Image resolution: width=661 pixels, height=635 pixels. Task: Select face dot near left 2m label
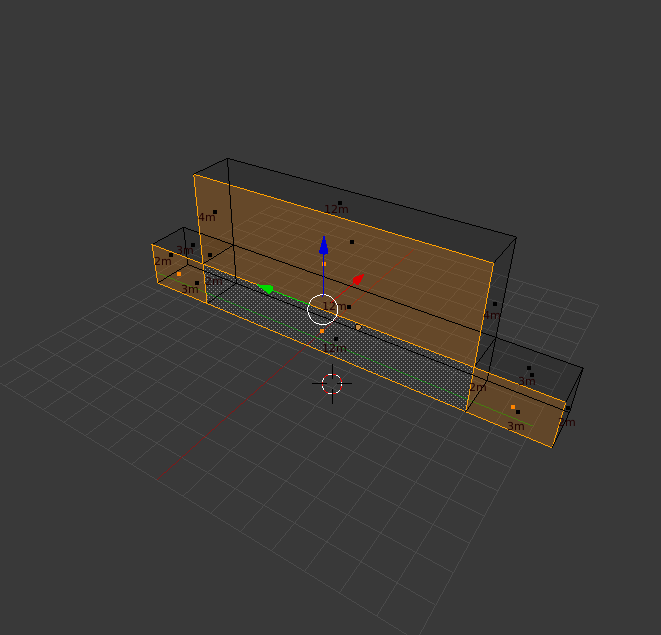[171, 255]
